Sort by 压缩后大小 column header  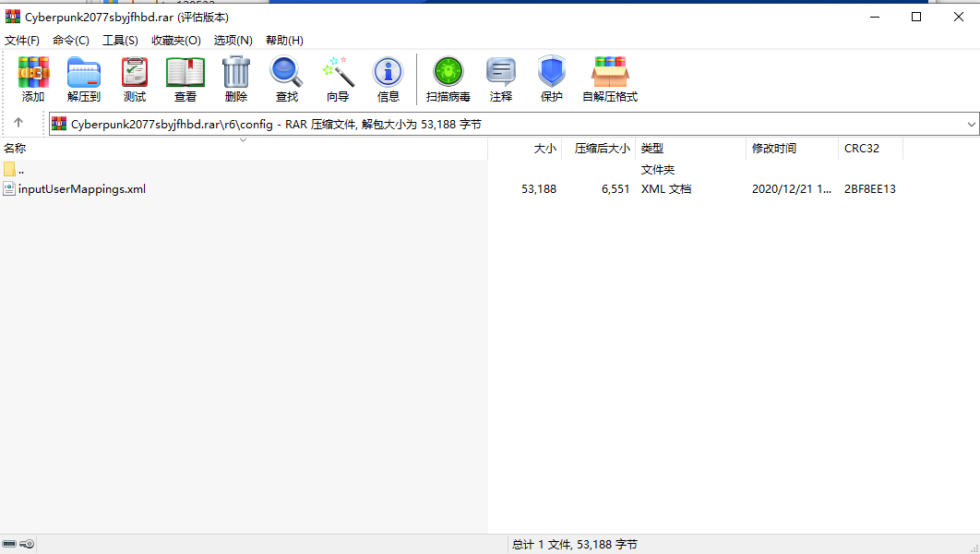[x=599, y=148]
